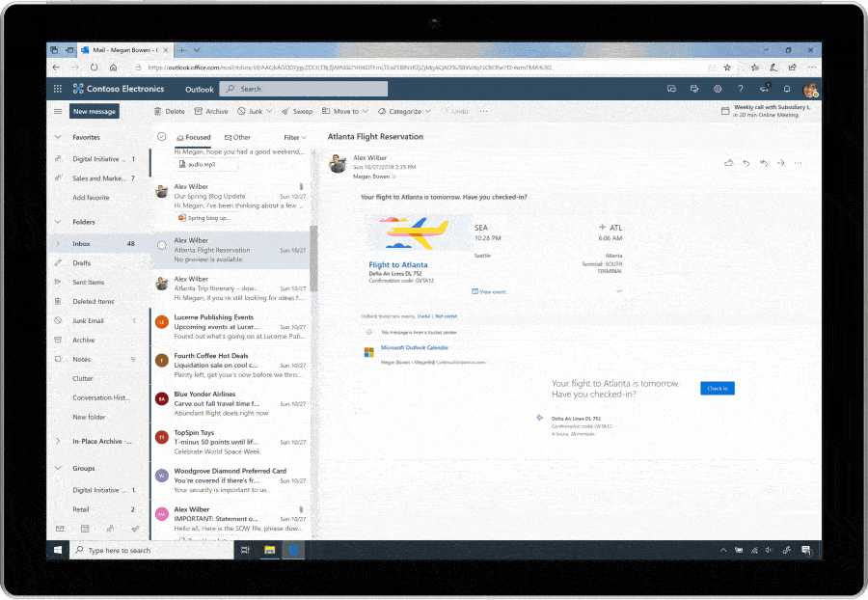868x600 pixels.
Task: Open Help with the question mark icon
Action: [x=740, y=89]
